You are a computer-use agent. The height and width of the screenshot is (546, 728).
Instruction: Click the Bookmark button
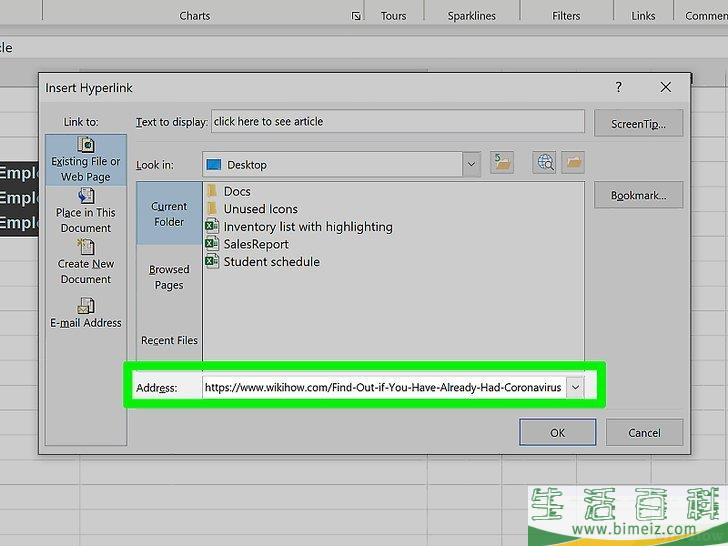pos(638,195)
